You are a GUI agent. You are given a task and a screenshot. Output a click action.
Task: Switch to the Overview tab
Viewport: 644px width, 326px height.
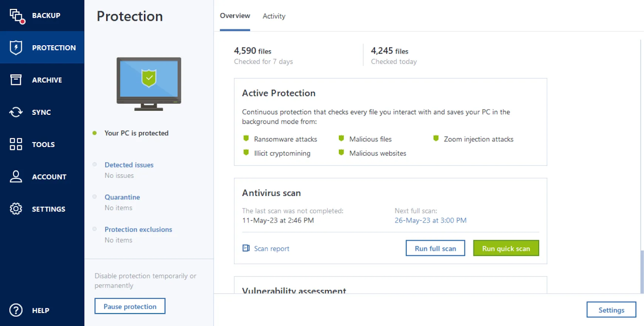point(235,16)
